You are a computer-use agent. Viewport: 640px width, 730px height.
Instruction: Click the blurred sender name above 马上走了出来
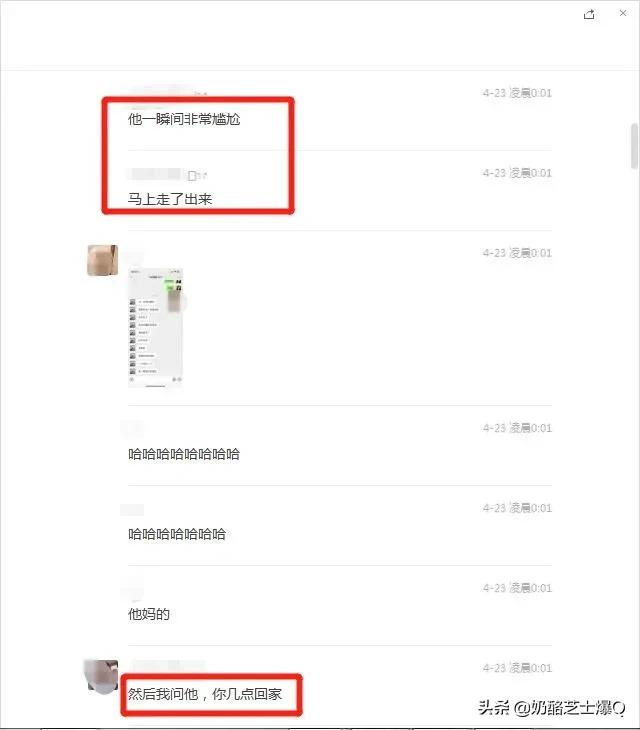point(155,174)
